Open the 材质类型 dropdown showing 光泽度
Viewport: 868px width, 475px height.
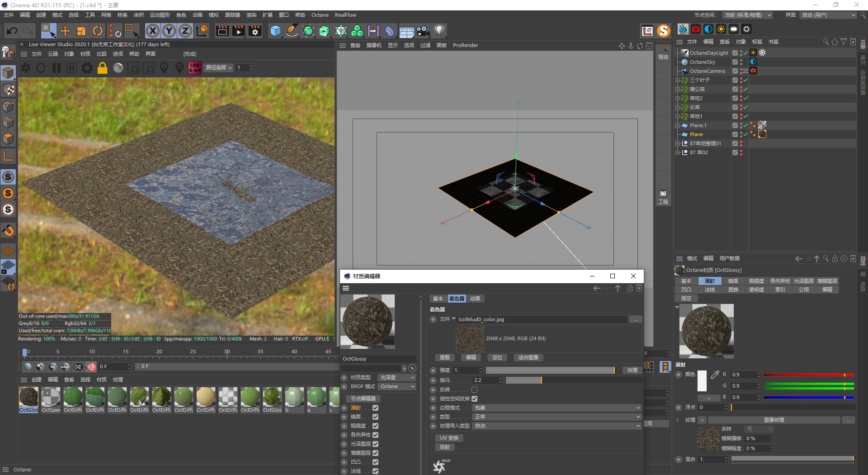[x=396, y=377]
